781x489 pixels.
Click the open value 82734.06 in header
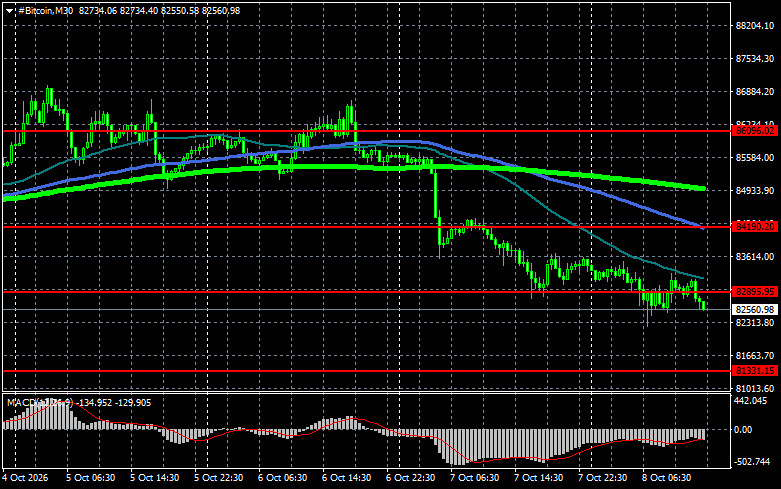coord(98,10)
